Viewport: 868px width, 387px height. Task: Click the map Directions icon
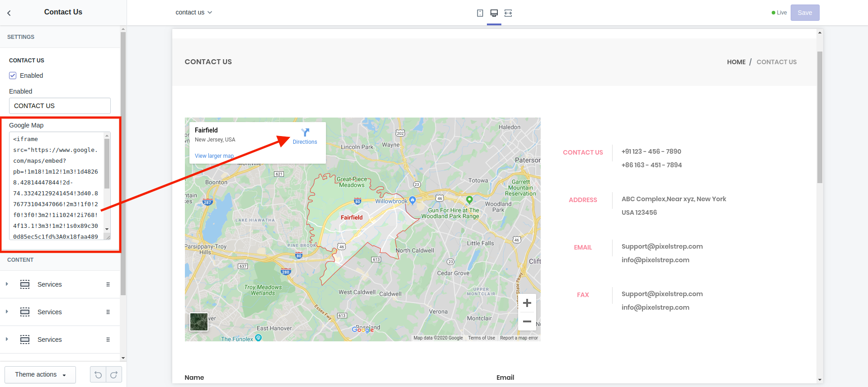pos(305,132)
